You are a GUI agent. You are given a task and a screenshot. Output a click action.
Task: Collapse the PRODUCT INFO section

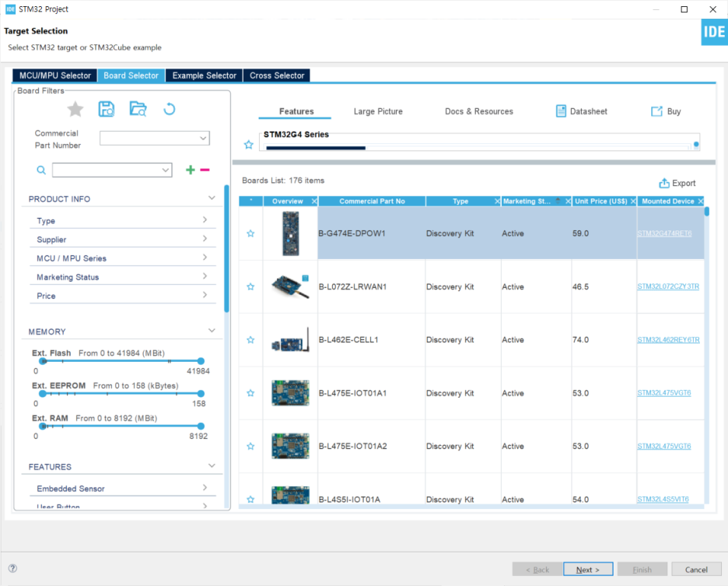click(212, 198)
